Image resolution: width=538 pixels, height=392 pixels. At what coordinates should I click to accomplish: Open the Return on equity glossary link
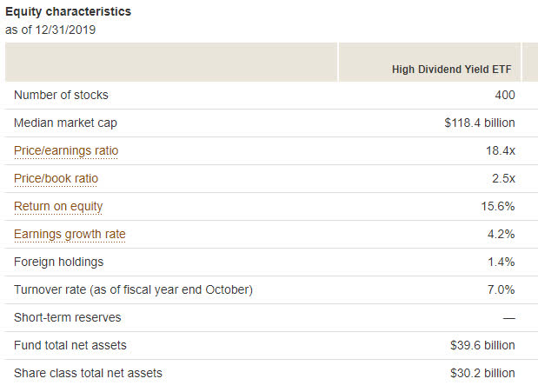pyautogui.click(x=58, y=206)
